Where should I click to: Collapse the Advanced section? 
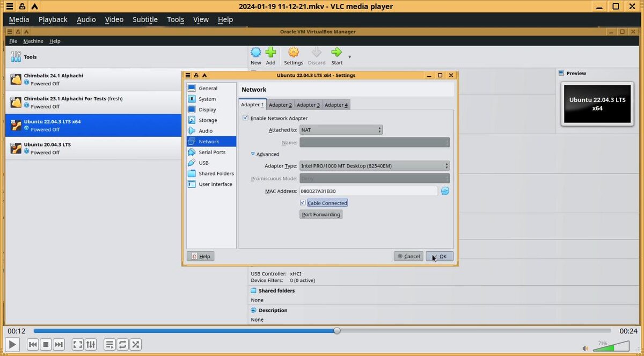[254, 154]
